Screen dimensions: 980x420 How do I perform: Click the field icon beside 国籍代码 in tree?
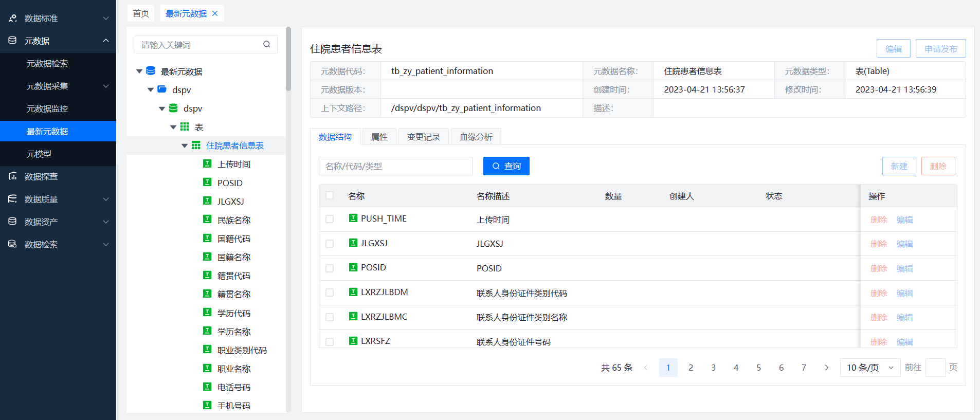[x=207, y=238]
